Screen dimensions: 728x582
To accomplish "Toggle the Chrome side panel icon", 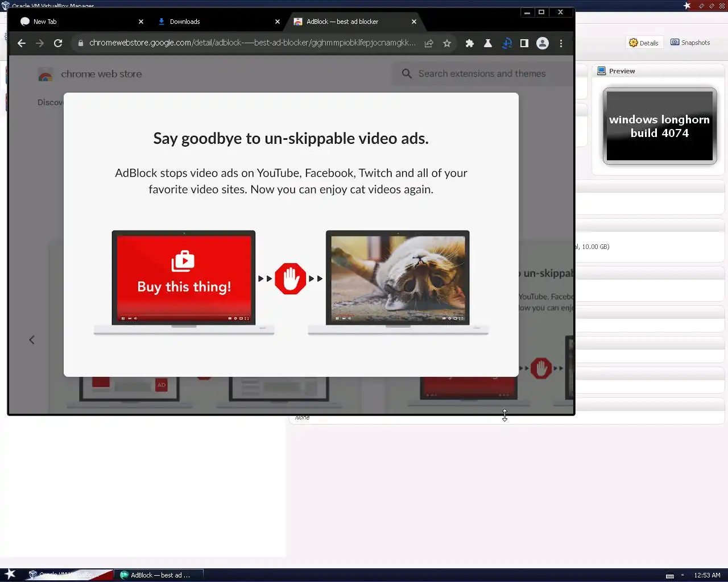I will pyautogui.click(x=524, y=43).
